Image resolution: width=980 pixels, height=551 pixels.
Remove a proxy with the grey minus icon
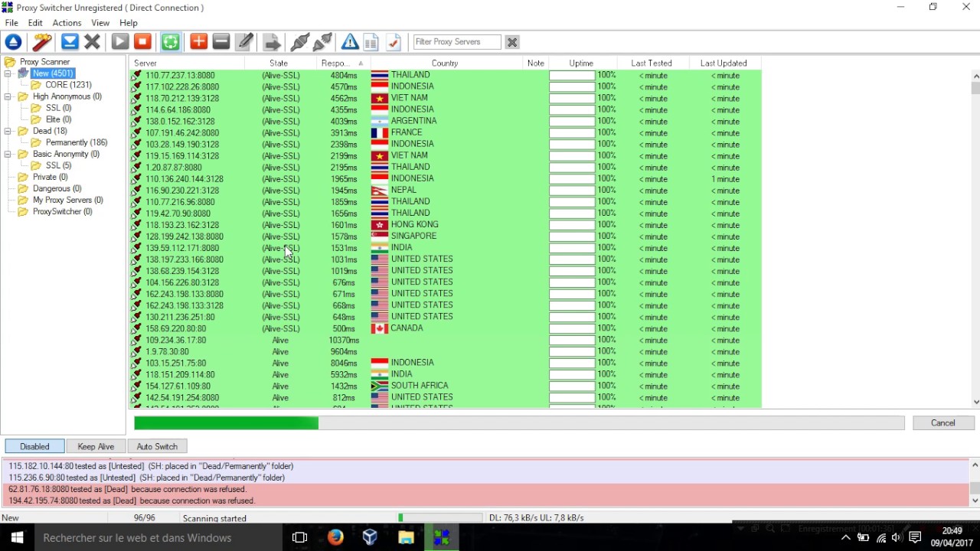click(221, 42)
